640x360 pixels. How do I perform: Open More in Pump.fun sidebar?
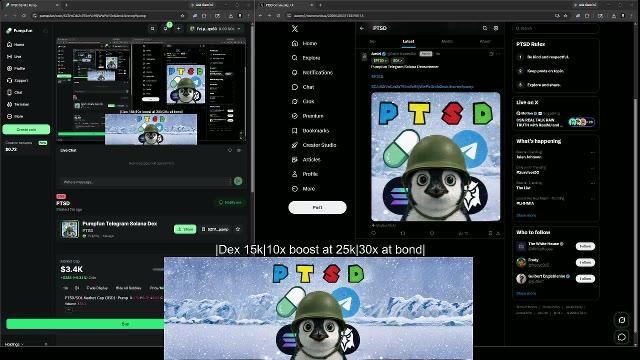pyautogui.click(x=15, y=116)
